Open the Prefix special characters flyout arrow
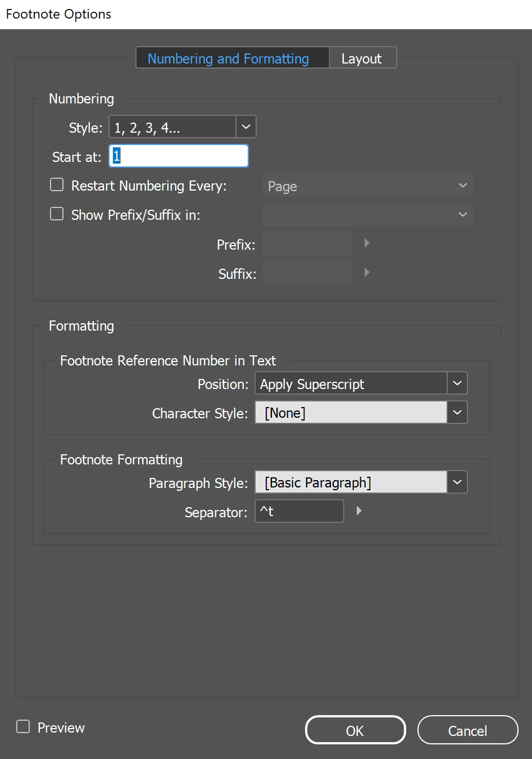 pos(367,243)
